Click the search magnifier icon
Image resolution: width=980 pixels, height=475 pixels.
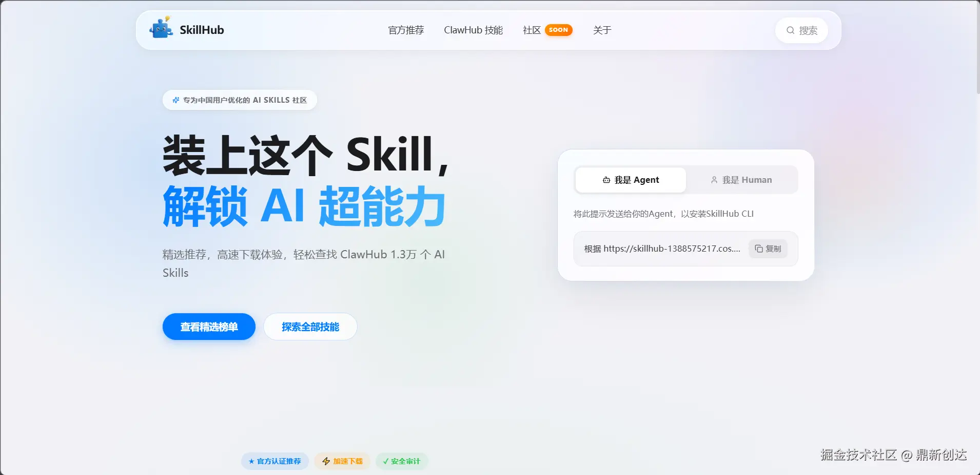[x=790, y=30]
